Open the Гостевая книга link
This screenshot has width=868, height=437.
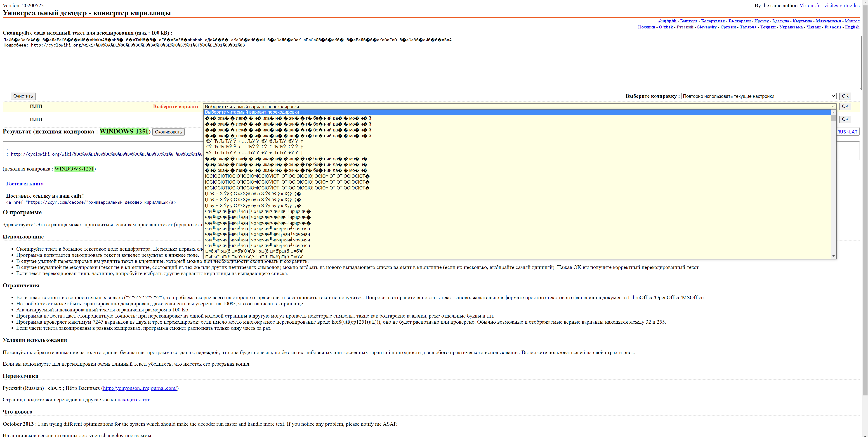(25, 184)
